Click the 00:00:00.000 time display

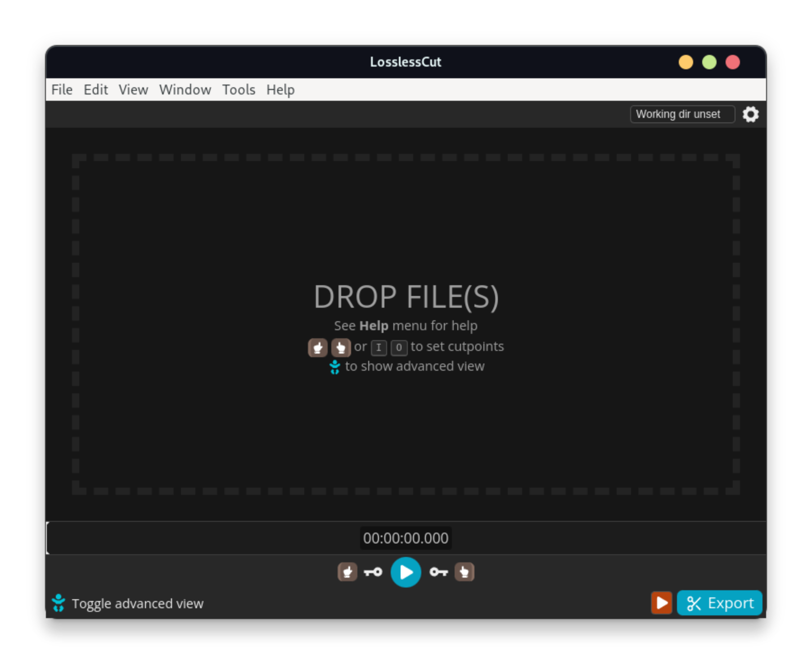click(x=405, y=538)
